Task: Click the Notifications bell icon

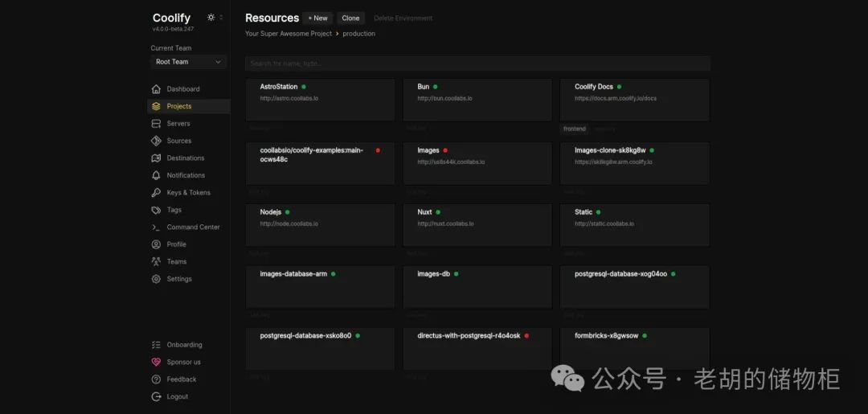Action: pyautogui.click(x=156, y=175)
